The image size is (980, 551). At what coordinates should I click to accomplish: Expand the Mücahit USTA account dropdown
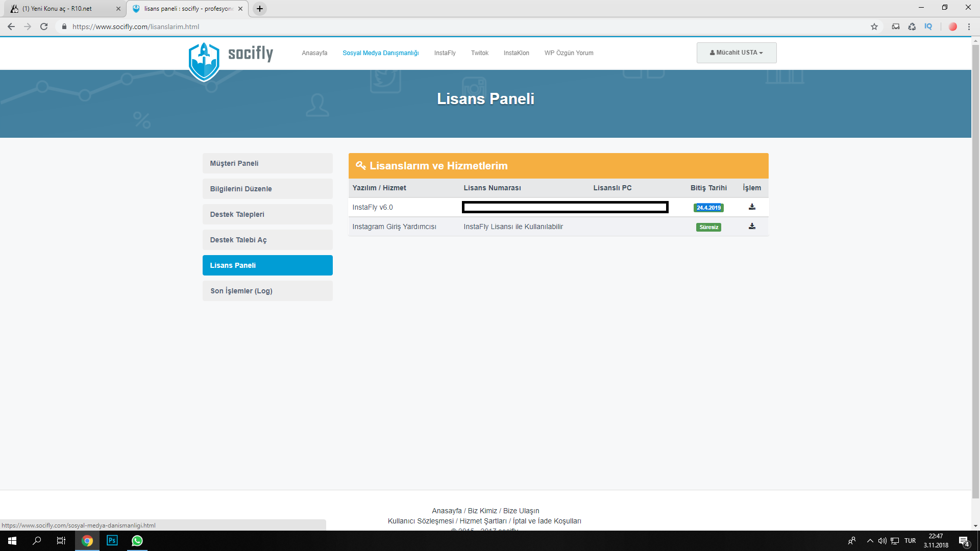(x=737, y=53)
